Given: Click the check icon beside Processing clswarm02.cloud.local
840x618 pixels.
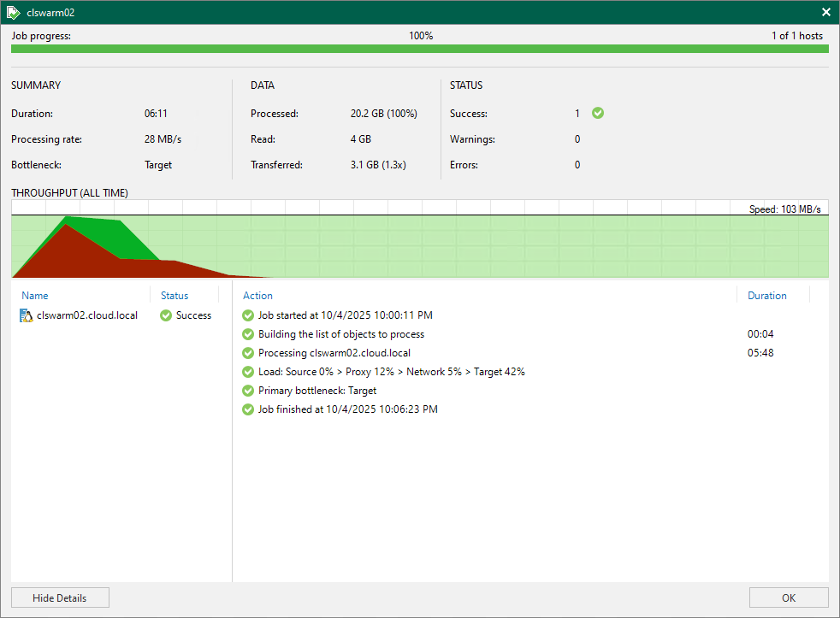Looking at the screenshot, I should [248, 353].
